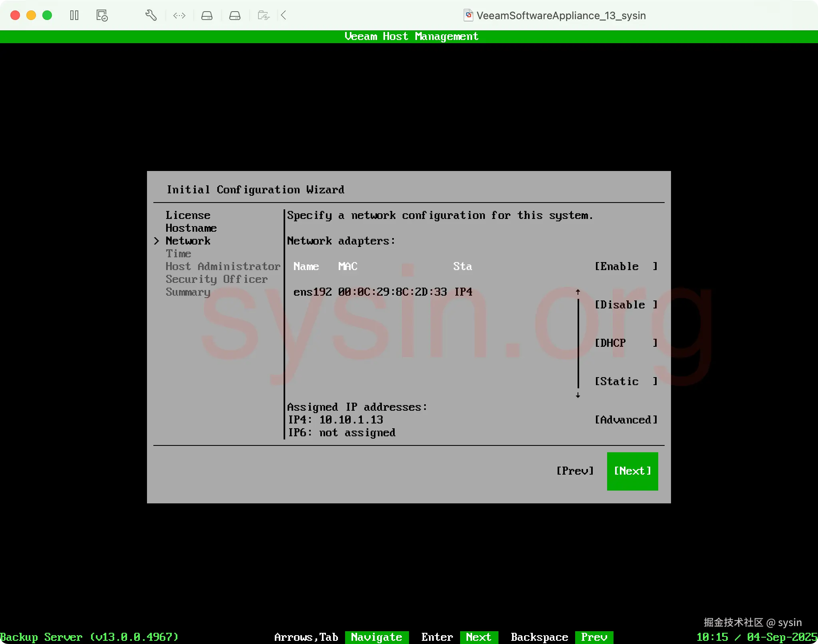Select the DHCP option
818x644 pixels.
pyautogui.click(x=625, y=343)
